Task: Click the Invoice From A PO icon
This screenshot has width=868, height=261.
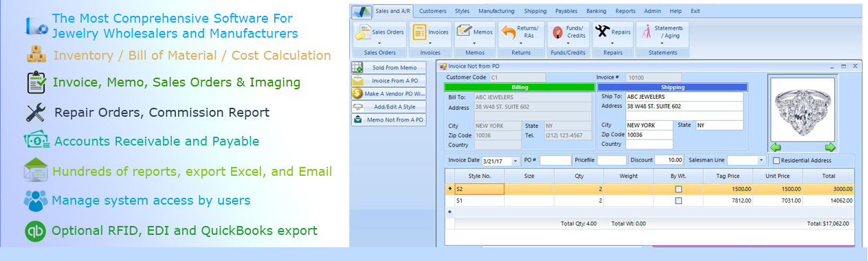Action: point(357,80)
